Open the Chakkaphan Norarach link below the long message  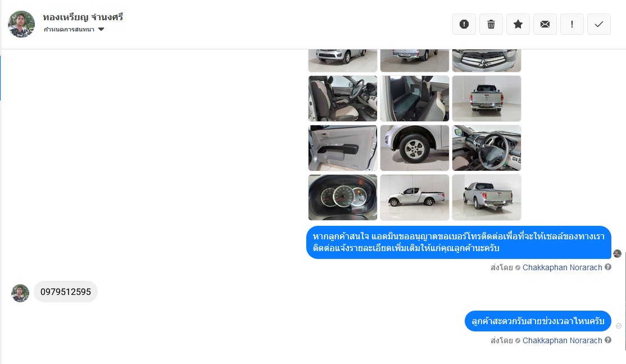tap(562, 267)
